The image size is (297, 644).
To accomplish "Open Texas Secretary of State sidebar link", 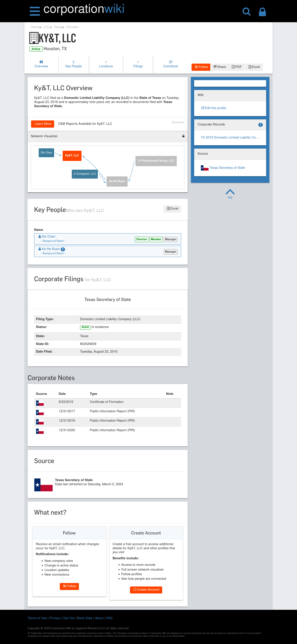I will coord(227,168).
